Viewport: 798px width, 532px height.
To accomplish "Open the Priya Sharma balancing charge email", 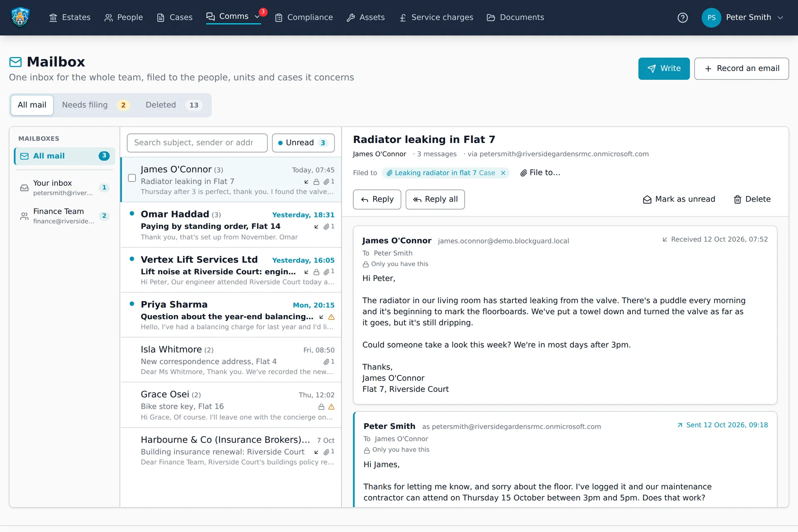I will (231, 315).
